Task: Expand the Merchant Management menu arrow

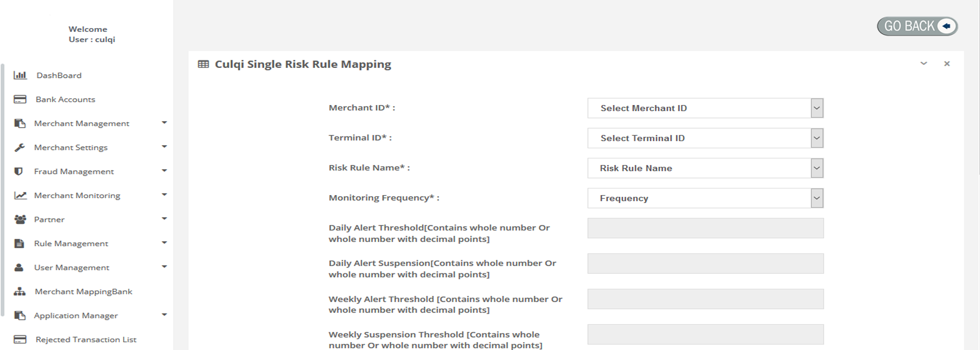Action: click(x=164, y=123)
